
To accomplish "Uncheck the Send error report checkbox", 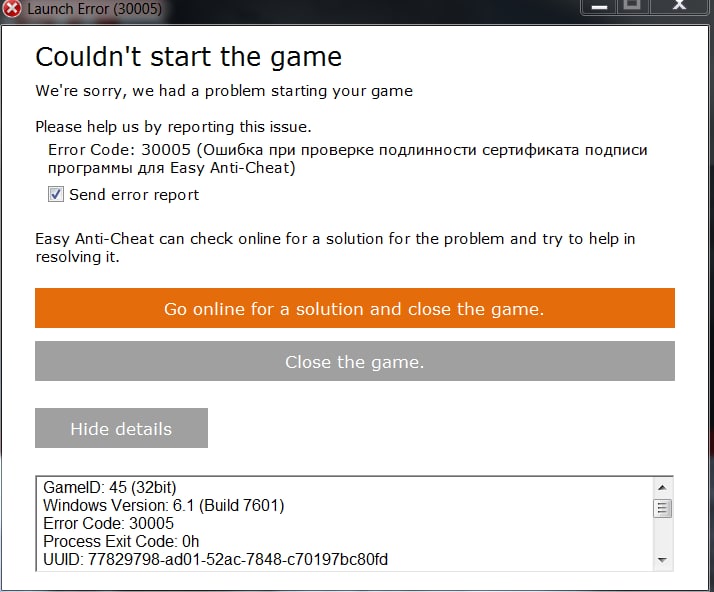I will point(56,194).
